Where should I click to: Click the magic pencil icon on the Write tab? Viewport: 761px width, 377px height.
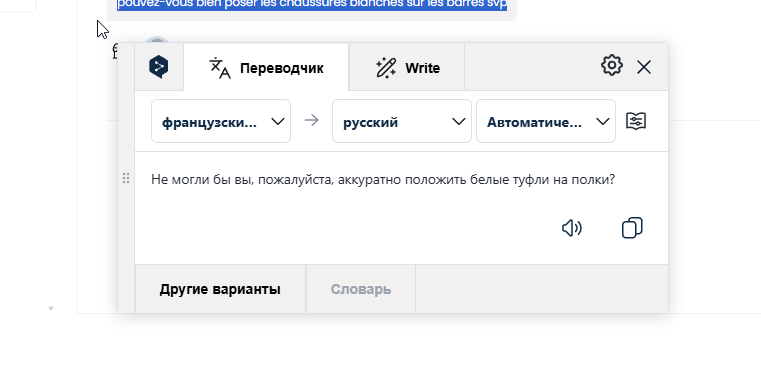tap(386, 68)
